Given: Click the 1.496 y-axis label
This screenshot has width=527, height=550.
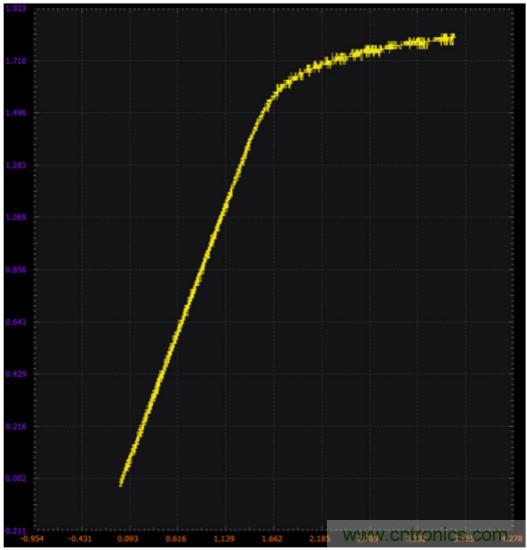Looking at the screenshot, I should 16,113.
